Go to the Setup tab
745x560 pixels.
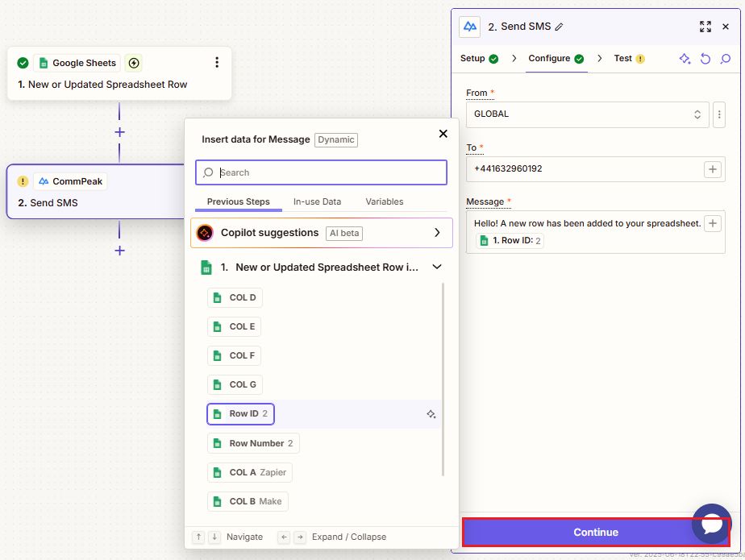tap(479, 59)
